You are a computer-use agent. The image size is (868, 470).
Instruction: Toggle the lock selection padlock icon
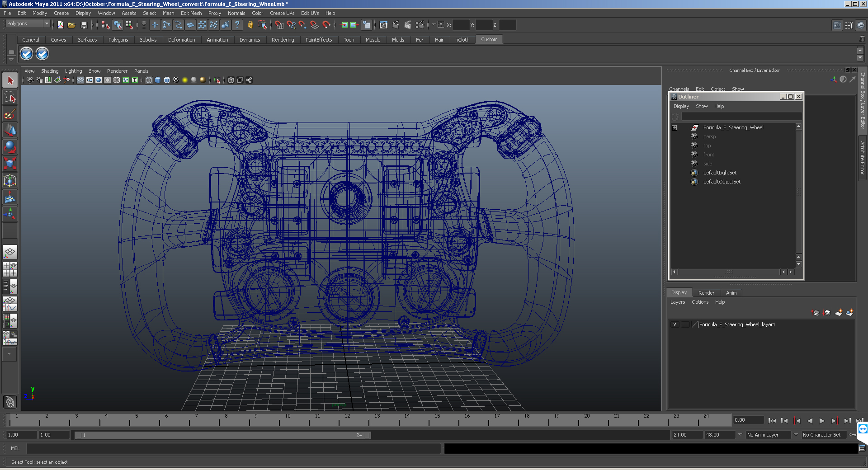[x=250, y=25]
